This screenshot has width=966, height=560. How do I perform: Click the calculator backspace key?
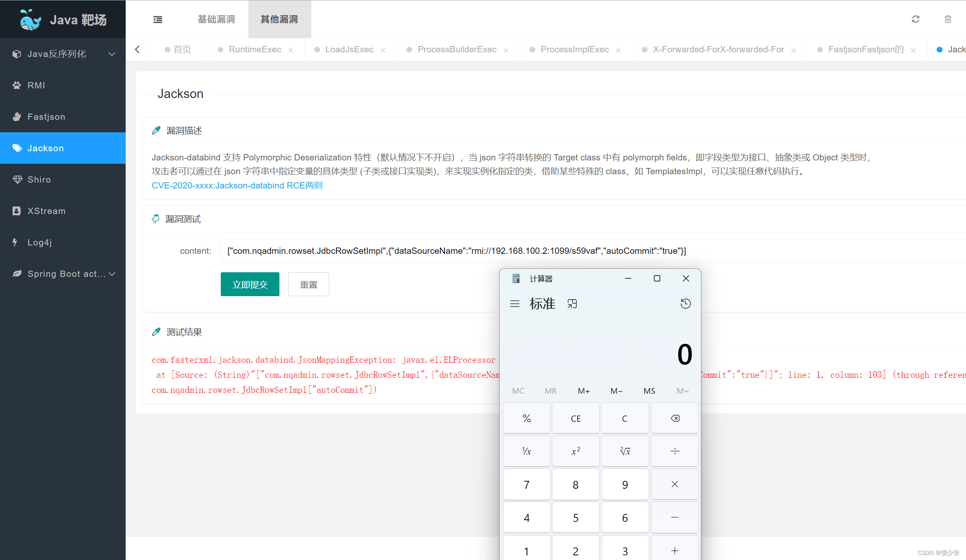click(x=675, y=418)
